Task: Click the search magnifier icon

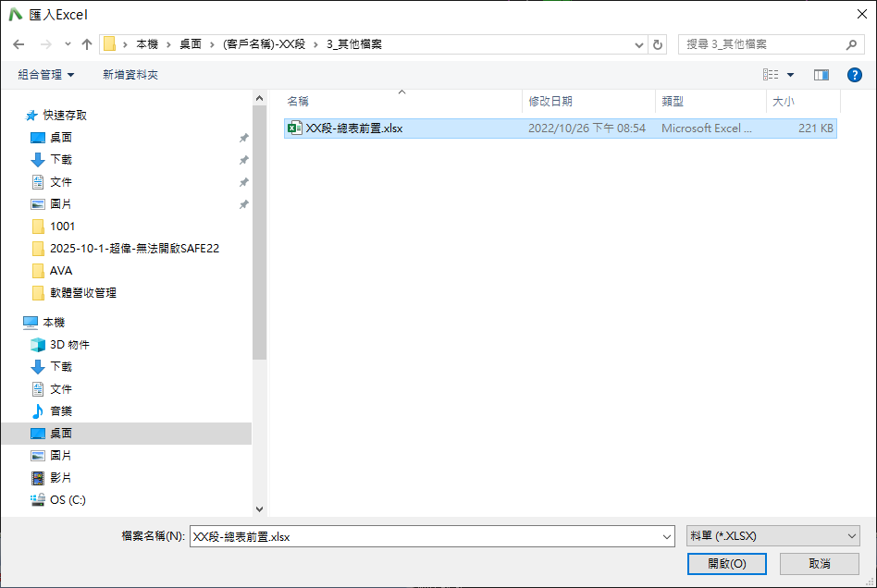Action: click(x=851, y=44)
